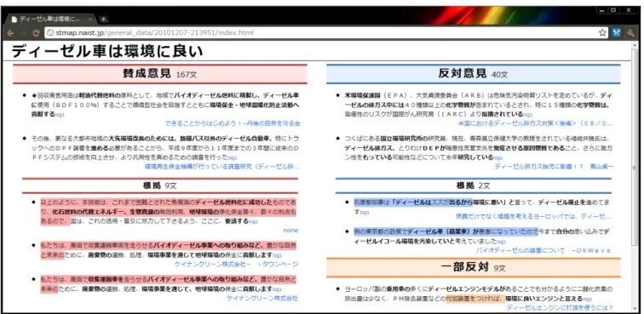Click log1 after the DPF system sentence

click(233, 158)
